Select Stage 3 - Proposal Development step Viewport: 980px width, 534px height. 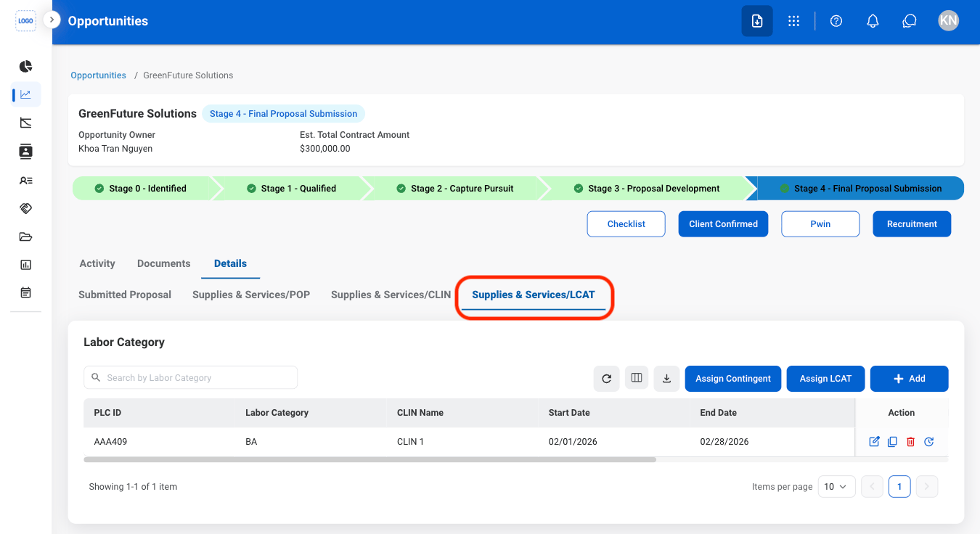(647, 189)
